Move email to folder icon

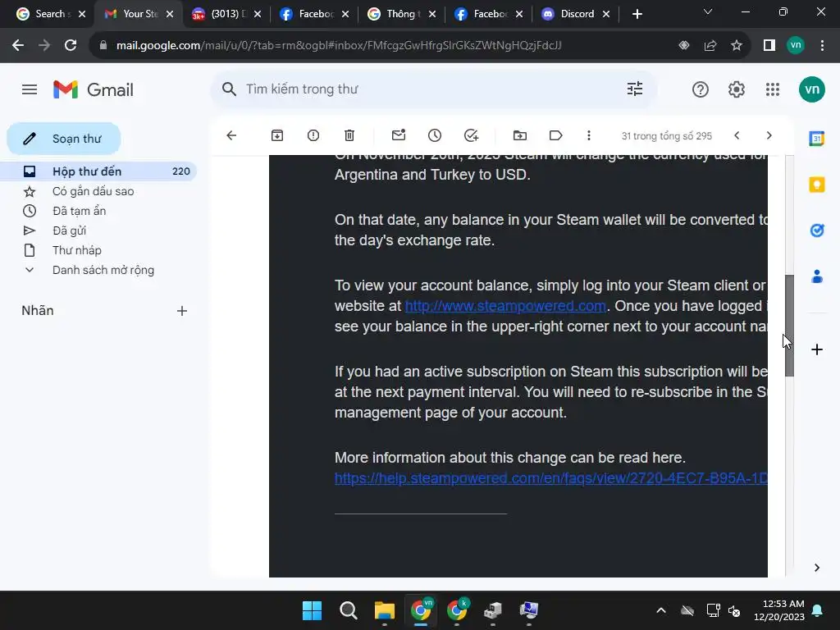(x=519, y=135)
